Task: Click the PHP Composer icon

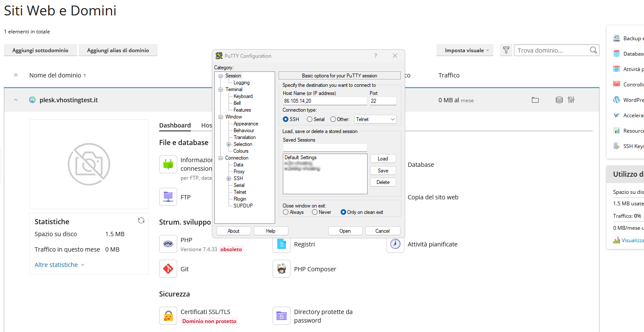Action: pyautogui.click(x=282, y=269)
